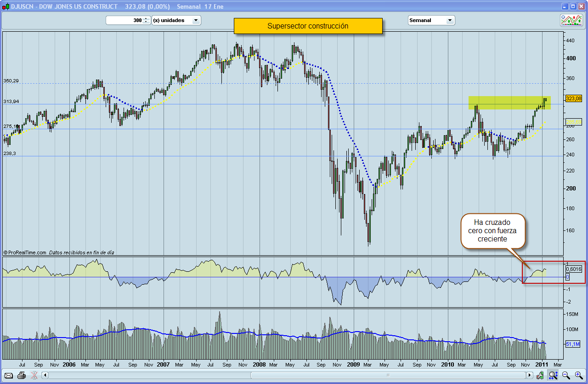Click the zoom in magnifier icon
The height and width of the screenshot is (384, 588).
pos(578,375)
